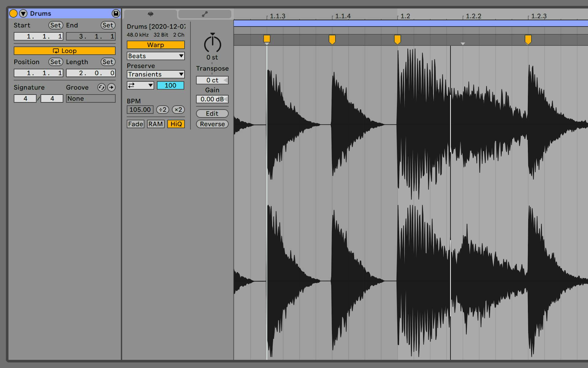Click the yellow clip activator circle
The width and height of the screenshot is (588, 368).
click(13, 13)
